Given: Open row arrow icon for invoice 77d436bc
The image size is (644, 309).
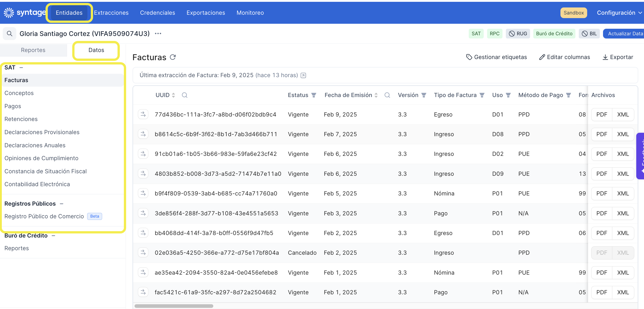Looking at the screenshot, I should 143,114.
